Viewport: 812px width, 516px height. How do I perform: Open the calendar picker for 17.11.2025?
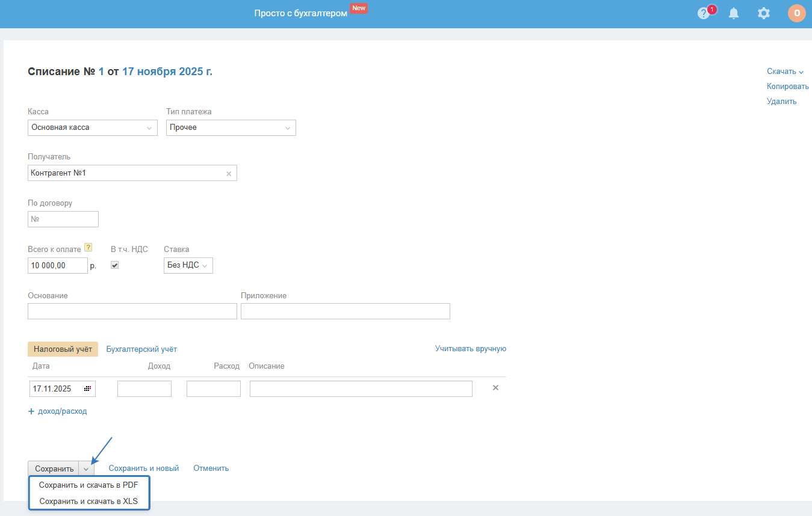pos(87,389)
